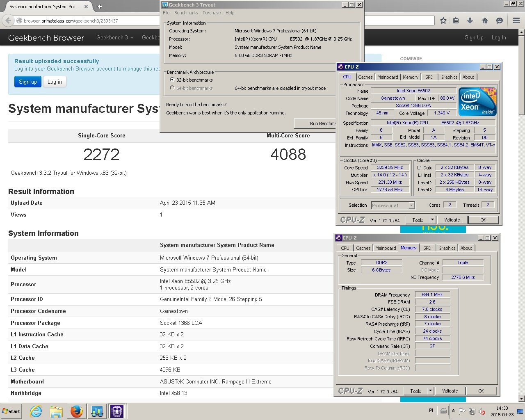Open Graphics tab in lower CPU-Z window
This screenshot has height=420, width=525.
(x=447, y=248)
